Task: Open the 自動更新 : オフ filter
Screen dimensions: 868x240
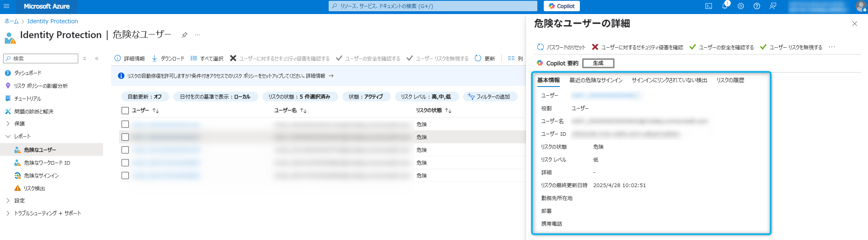Action: (145, 97)
